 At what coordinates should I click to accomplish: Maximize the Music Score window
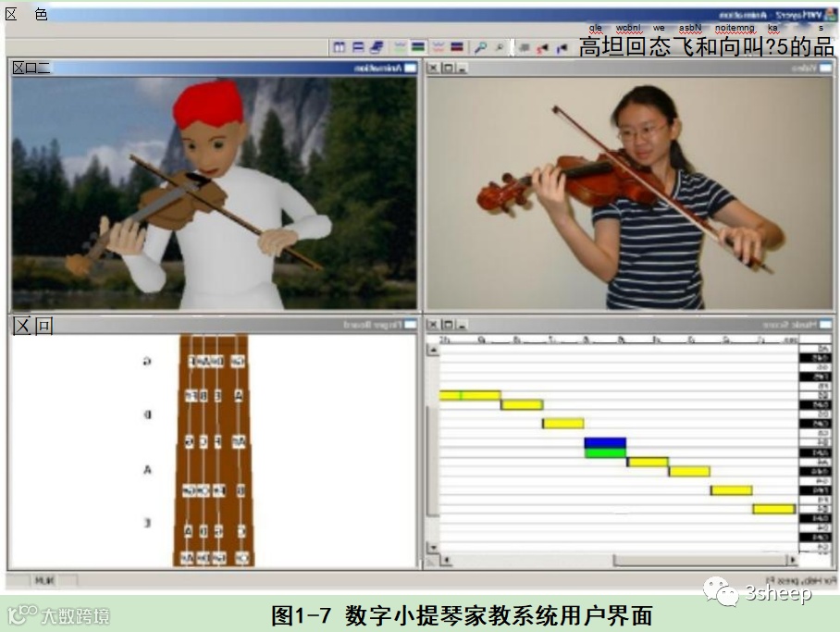(x=448, y=325)
